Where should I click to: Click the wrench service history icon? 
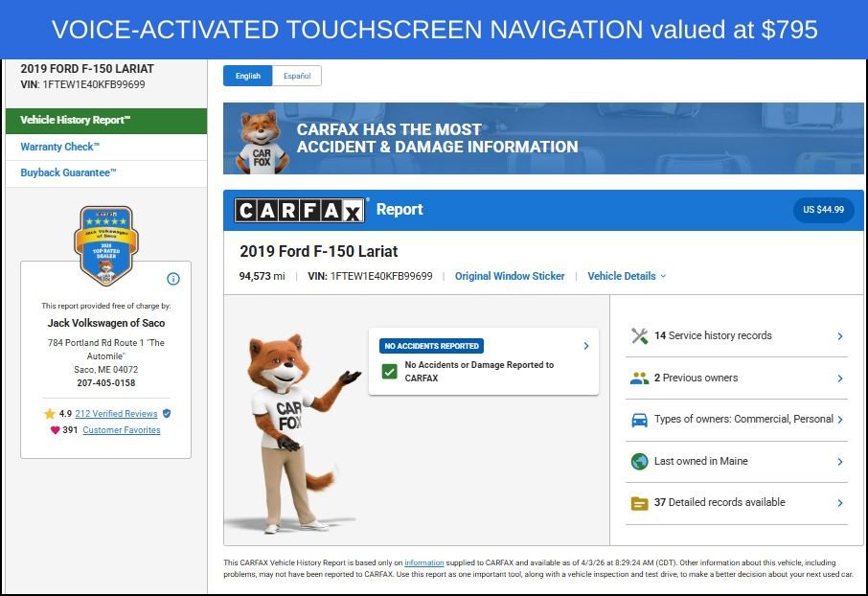point(640,336)
